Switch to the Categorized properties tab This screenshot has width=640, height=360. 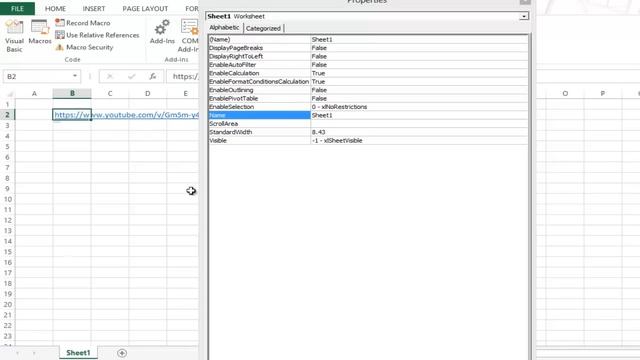[x=263, y=28]
